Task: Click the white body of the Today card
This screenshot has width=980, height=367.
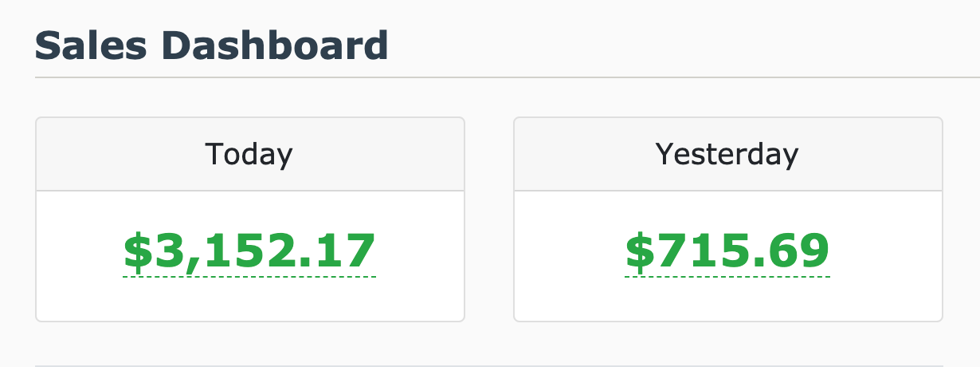Action: (249, 299)
